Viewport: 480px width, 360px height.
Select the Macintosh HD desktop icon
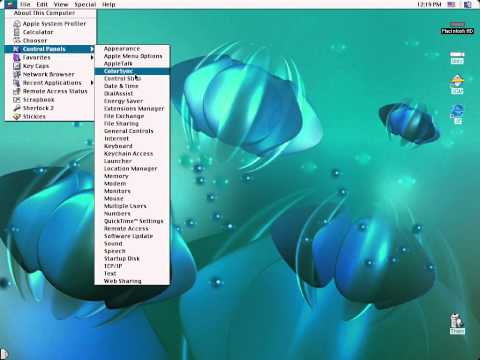click(457, 28)
